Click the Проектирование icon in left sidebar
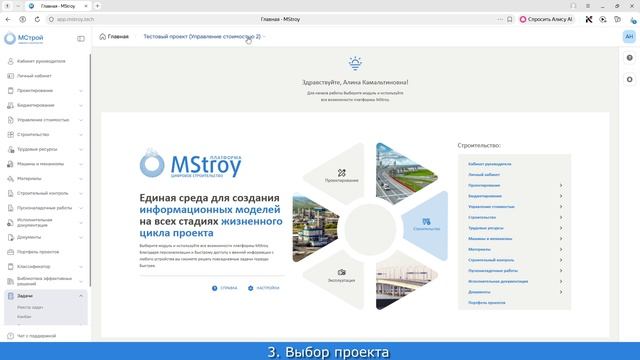640x360 pixels. 11,91
